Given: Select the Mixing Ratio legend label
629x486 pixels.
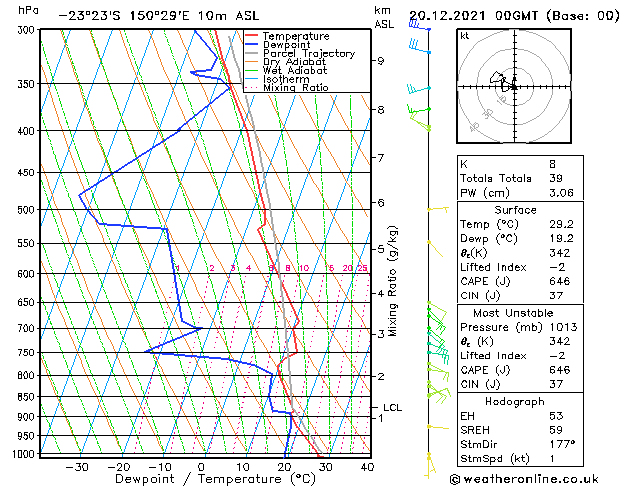Looking at the screenshot, I should tap(296, 87).
